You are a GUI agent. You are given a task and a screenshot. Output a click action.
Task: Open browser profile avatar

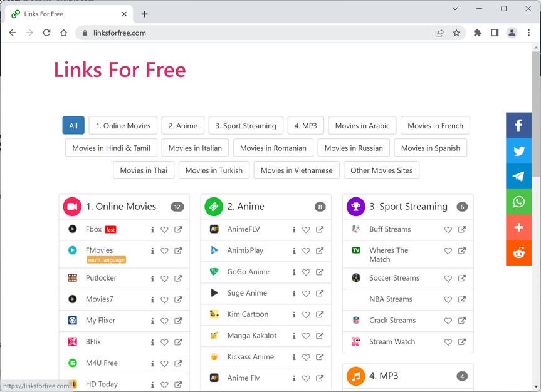pyautogui.click(x=512, y=33)
